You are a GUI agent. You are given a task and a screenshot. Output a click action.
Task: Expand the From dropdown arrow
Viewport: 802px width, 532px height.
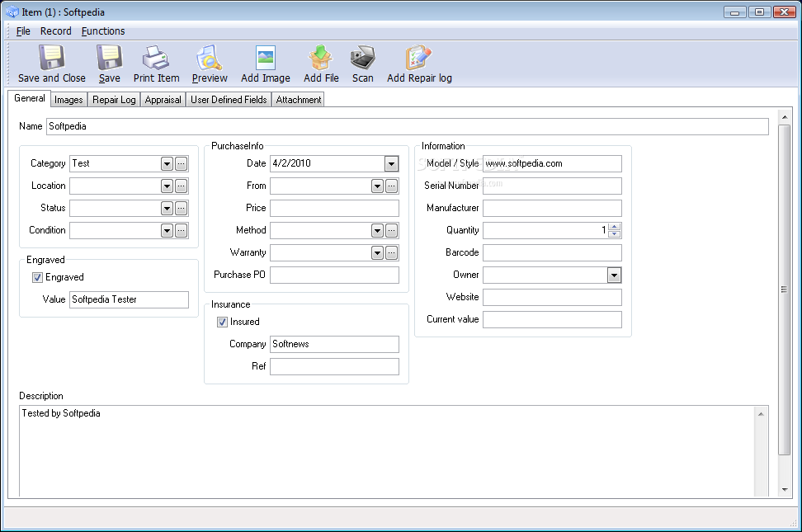coord(377,186)
